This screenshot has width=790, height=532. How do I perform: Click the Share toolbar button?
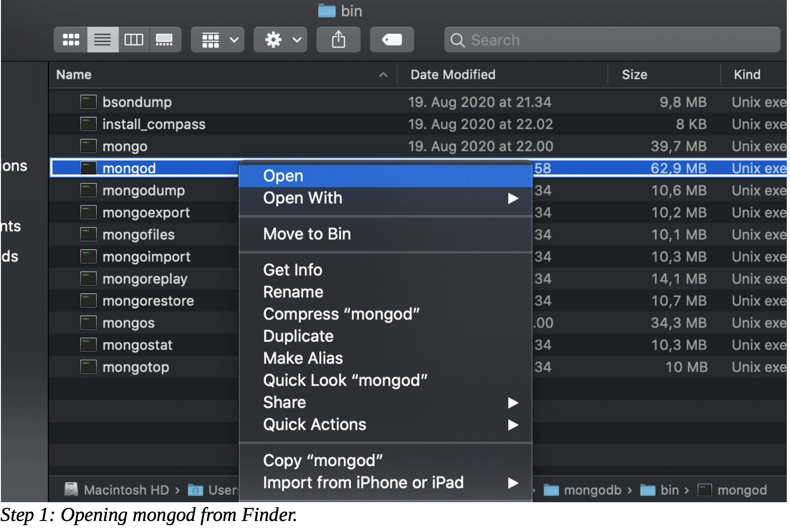(x=339, y=40)
